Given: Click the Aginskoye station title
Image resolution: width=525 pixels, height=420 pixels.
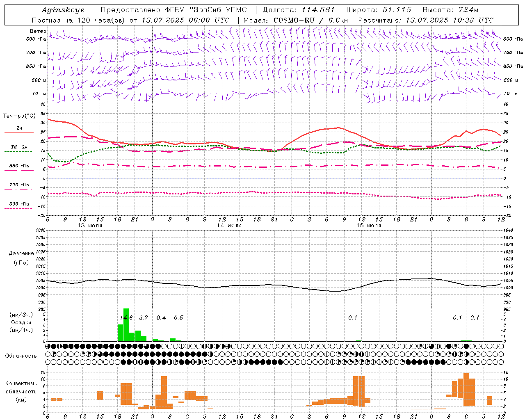Looking at the screenshot, I should (63, 10).
